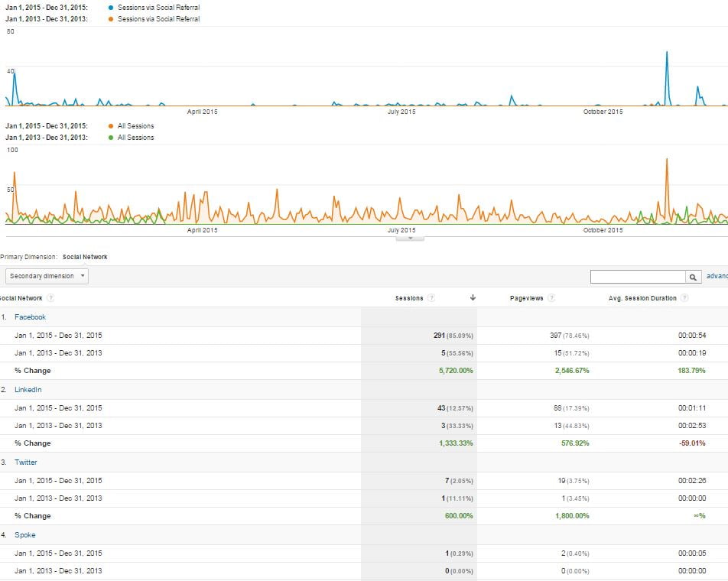Image resolution: width=728 pixels, height=581 pixels.
Task: Click green 2013 All Sessions legend dot
Action: coord(111,138)
